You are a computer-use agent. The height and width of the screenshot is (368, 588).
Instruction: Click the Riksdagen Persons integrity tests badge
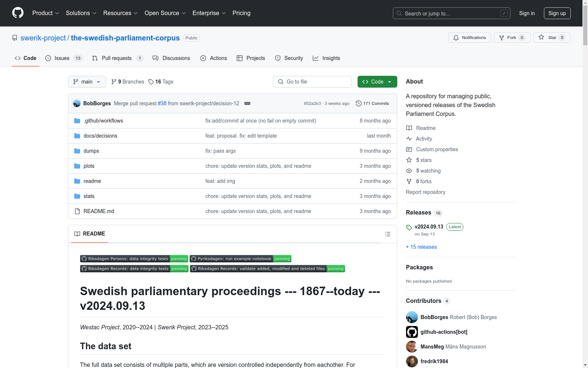click(x=134, y=259)
